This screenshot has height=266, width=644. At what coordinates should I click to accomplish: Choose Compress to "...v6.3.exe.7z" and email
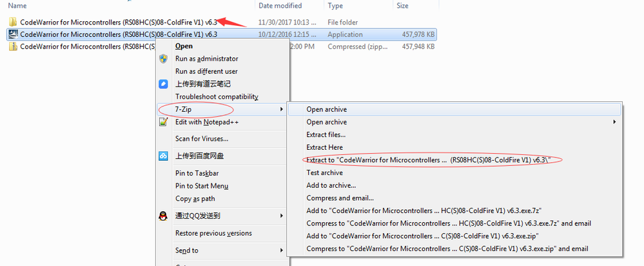[x=449, y=223]
